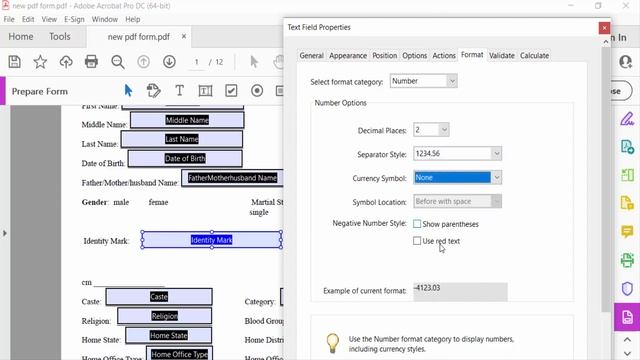Click the print icon

pyautogui.click(x=91, y=62)
